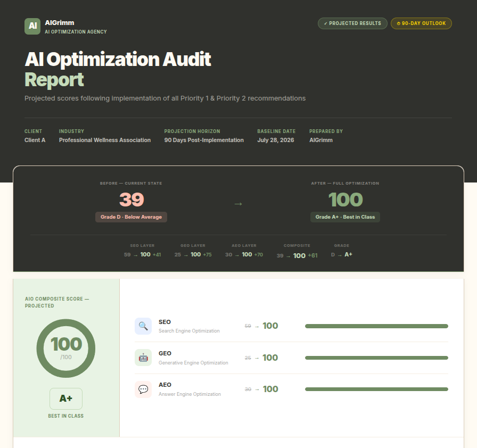Image resolution: width=477 pixels, height=448 pixels.
Task: Click the Search Engine Optimization description
Action: point(189,331)
